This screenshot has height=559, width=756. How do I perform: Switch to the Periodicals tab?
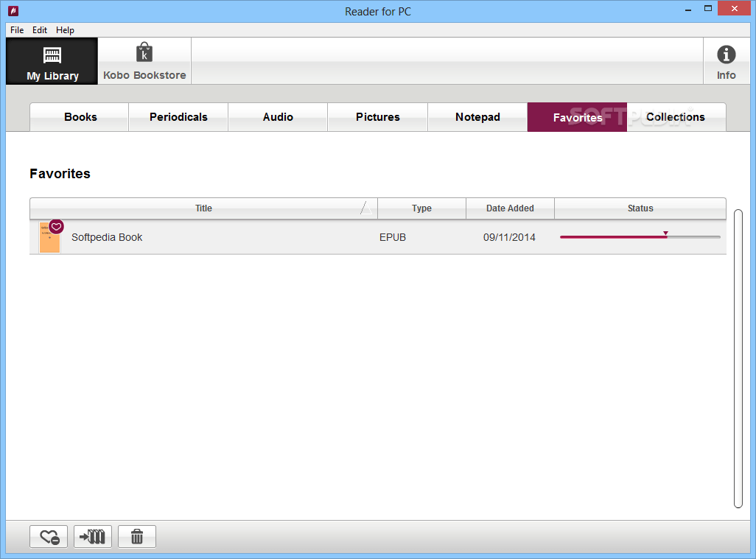click(x=178, y=117)
